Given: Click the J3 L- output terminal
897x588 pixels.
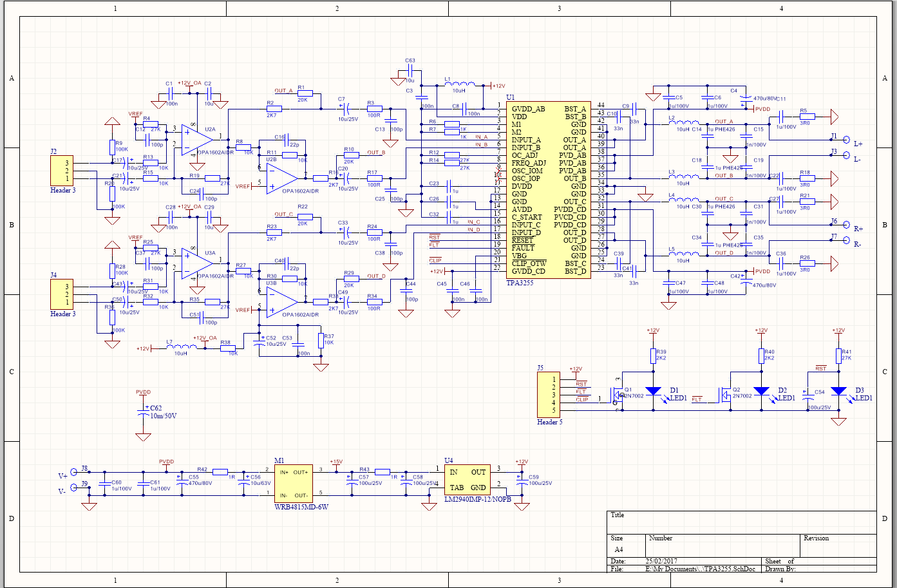Looking at the screenshot, I should [846, 155].
